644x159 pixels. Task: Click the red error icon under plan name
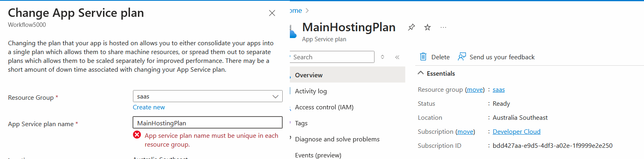(x=137, y=135)
